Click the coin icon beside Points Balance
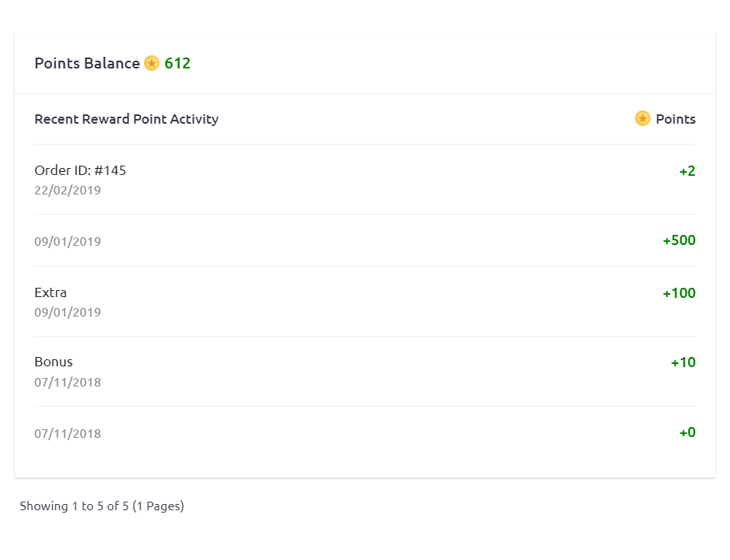Image resolution: width=730 pixels, height=560 pixels. pyautogui.click(x=152, y=63)
